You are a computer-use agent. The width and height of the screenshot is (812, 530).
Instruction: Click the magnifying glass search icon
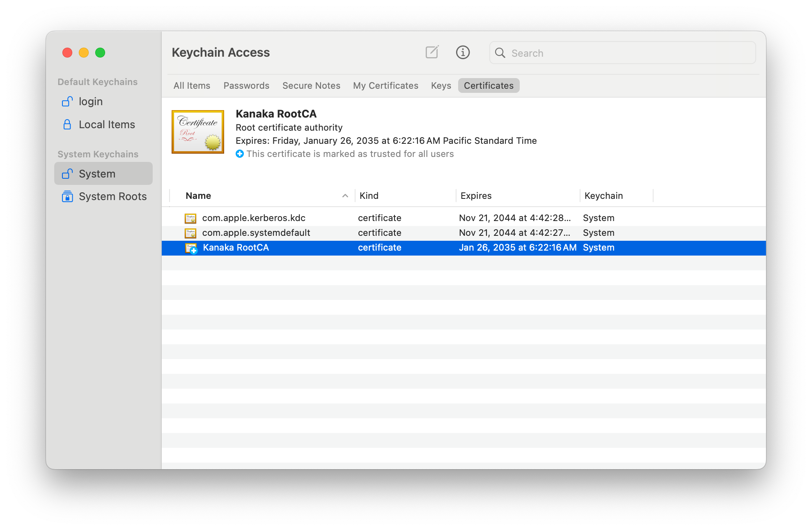coord(500,53)
